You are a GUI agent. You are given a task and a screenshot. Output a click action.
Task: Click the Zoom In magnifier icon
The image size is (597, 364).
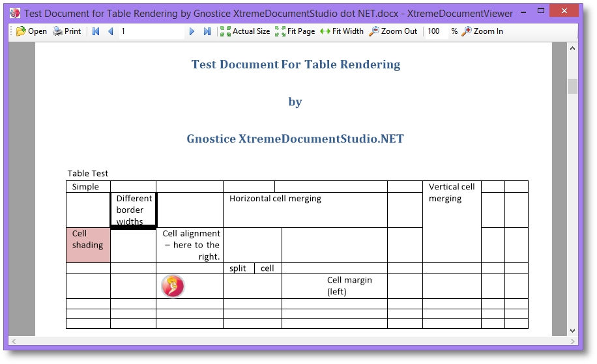pos(467,31)
